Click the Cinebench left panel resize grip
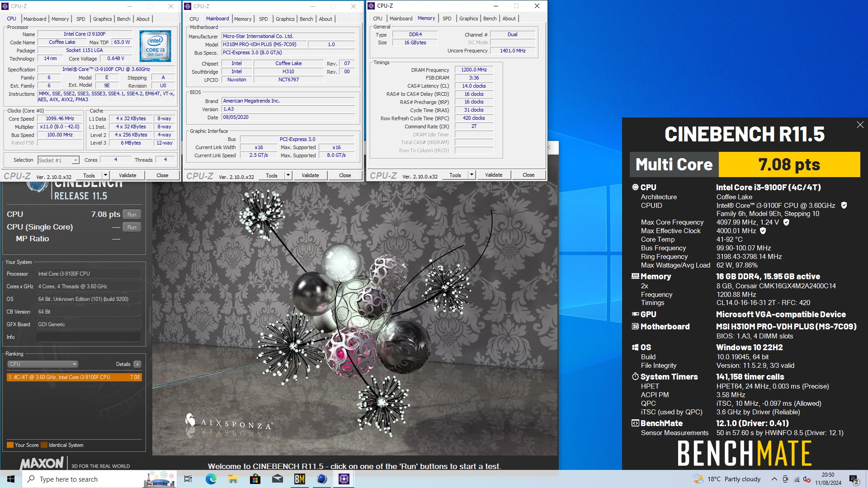868x488 pixels. [149, 319]
